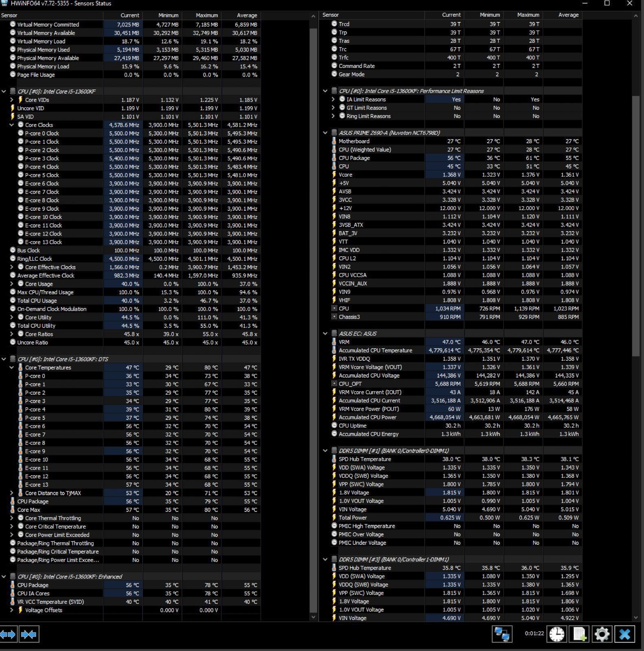644x651 pixels.
Task: Click the thermometer icon beside VR VCC Temperature (SVID)
Action: point(13,602)
